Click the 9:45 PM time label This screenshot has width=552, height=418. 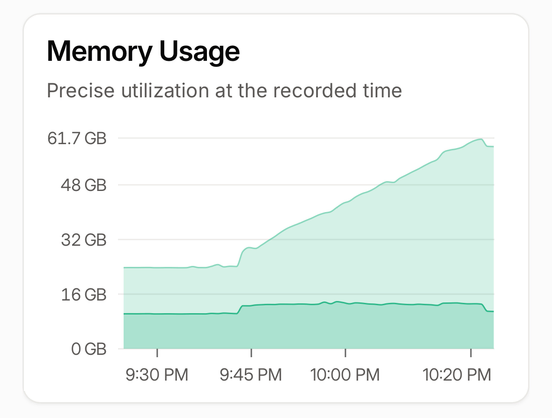coord(251,374)
